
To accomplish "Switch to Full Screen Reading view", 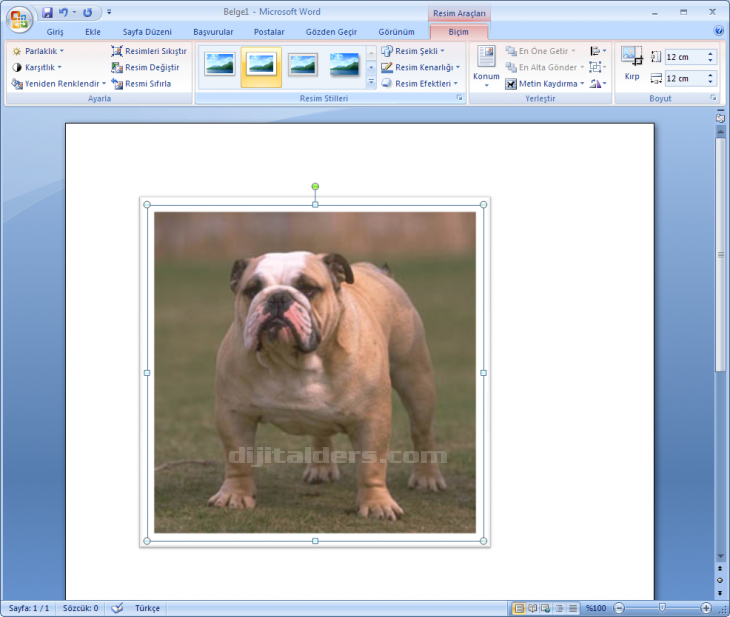I will (x=533, y=608).
